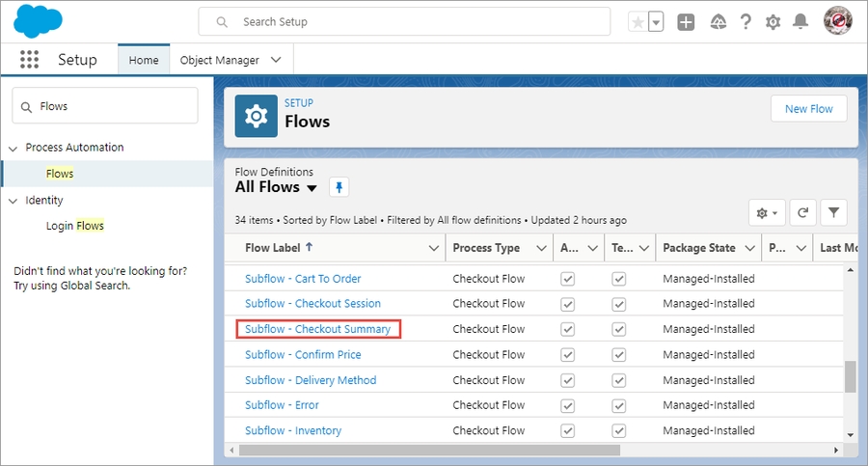868x466 pixels.
Task: Select the Home tab
Action: [x=144, y=60]
